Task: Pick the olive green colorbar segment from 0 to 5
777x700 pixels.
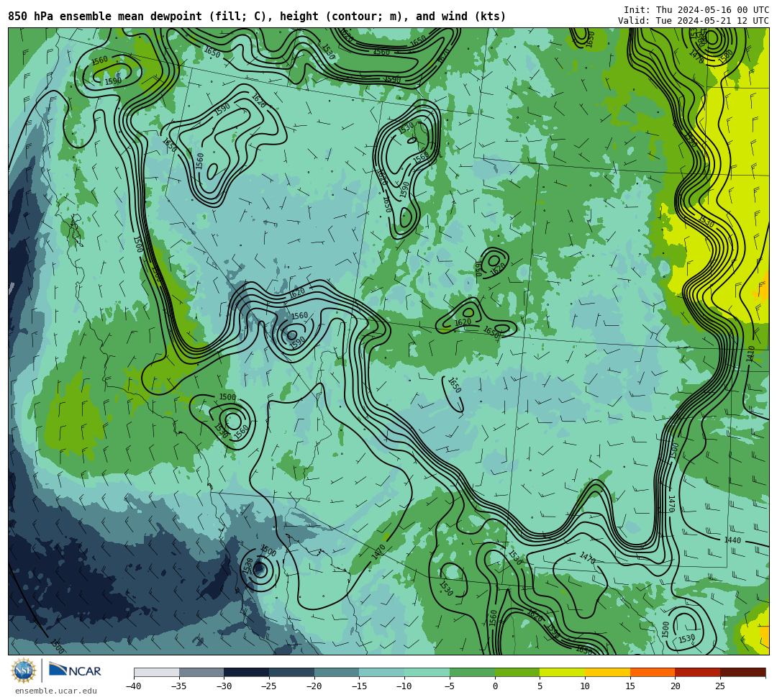Action: (517, 672)
